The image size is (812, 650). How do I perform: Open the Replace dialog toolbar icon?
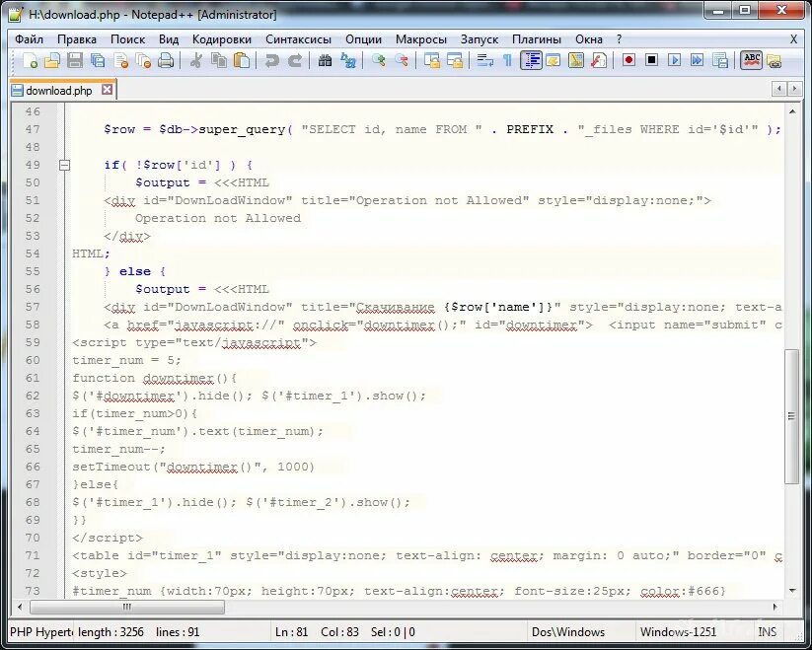pyautogui.click(x=348, y=61)
